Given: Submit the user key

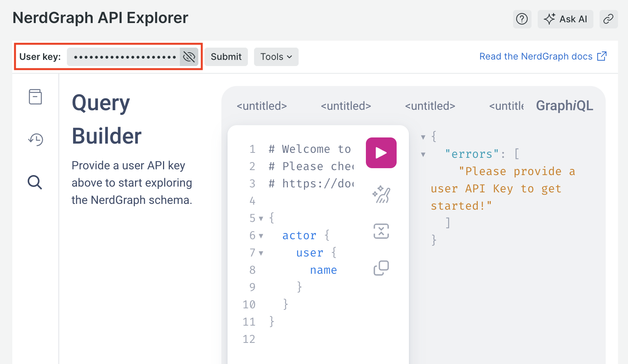Looking at the screenshot, I should (x=226, y=56).
